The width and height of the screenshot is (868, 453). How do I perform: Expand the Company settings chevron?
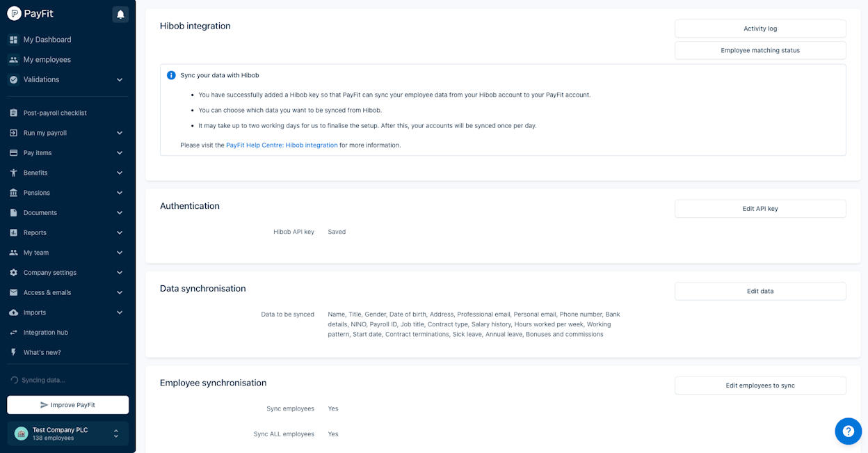[x=120, y=273]
